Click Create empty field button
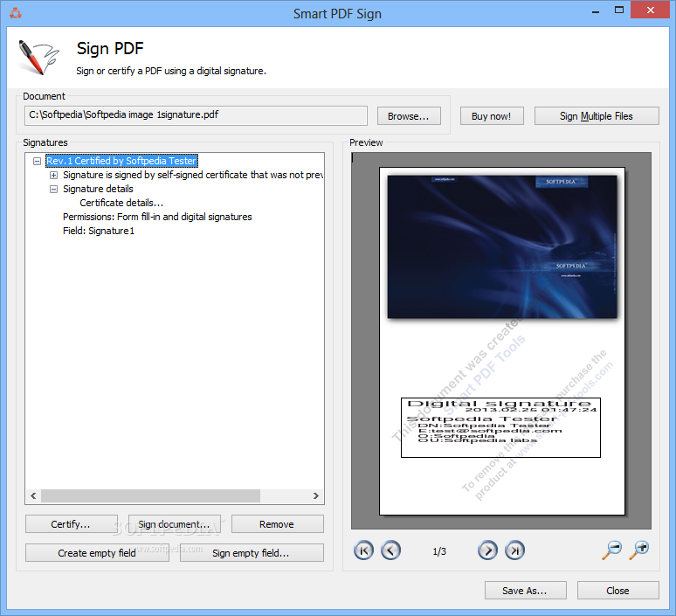The width and height of the screenshot is (676, 616). click(97, 552)
